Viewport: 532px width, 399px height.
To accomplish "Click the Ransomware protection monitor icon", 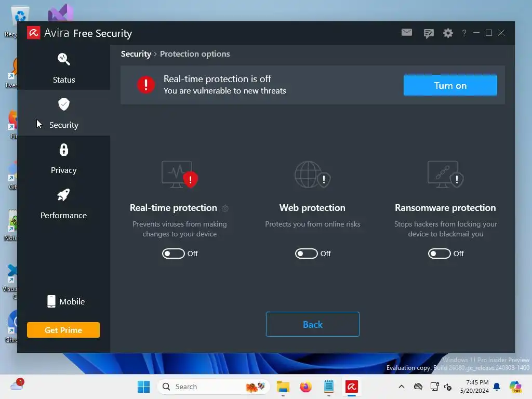I will [x=445, y=175].
